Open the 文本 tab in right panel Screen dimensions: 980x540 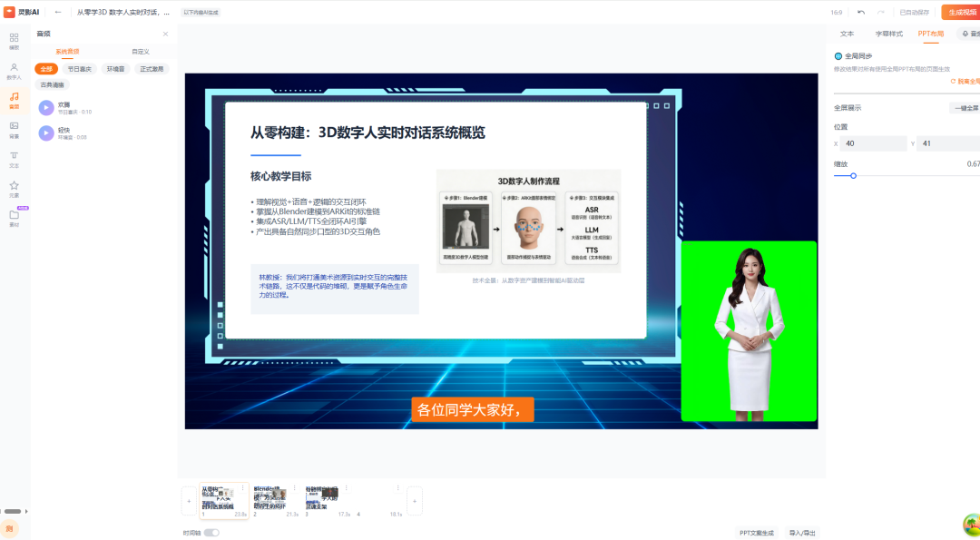click(x=847, y=34)
